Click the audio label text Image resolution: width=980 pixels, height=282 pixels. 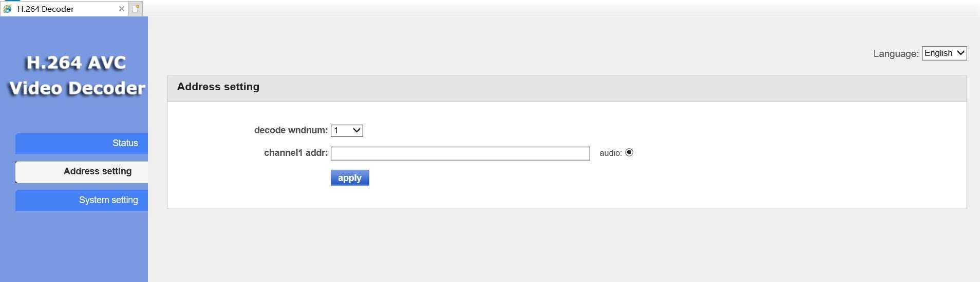(610, 153)
